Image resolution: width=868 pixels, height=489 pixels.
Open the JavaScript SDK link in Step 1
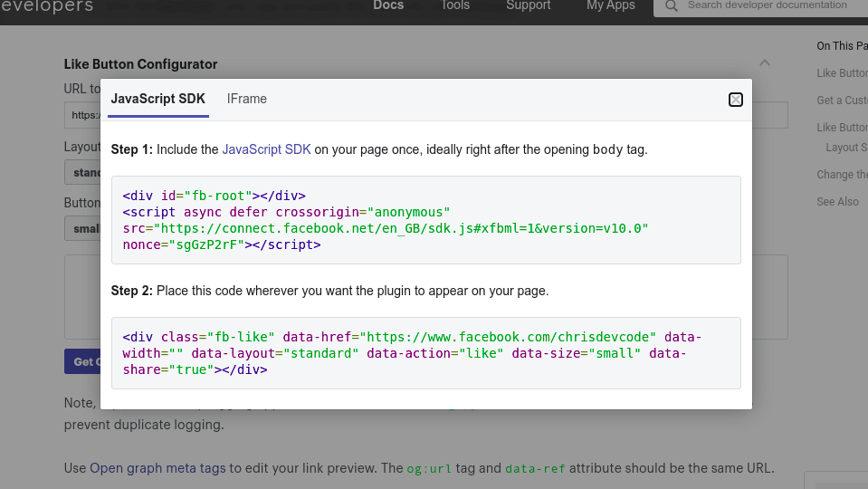pos(266,149)
